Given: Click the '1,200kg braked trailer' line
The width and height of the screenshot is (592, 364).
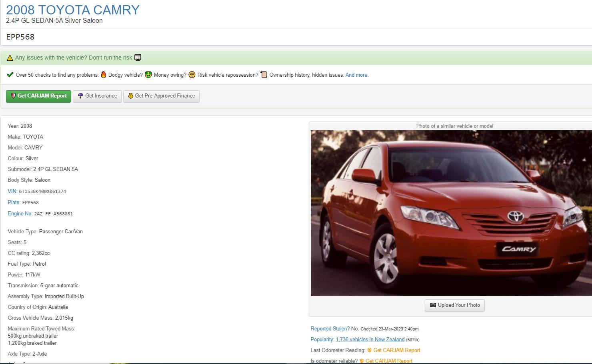Looking at the screenshot, I should [x=32, y=343].
